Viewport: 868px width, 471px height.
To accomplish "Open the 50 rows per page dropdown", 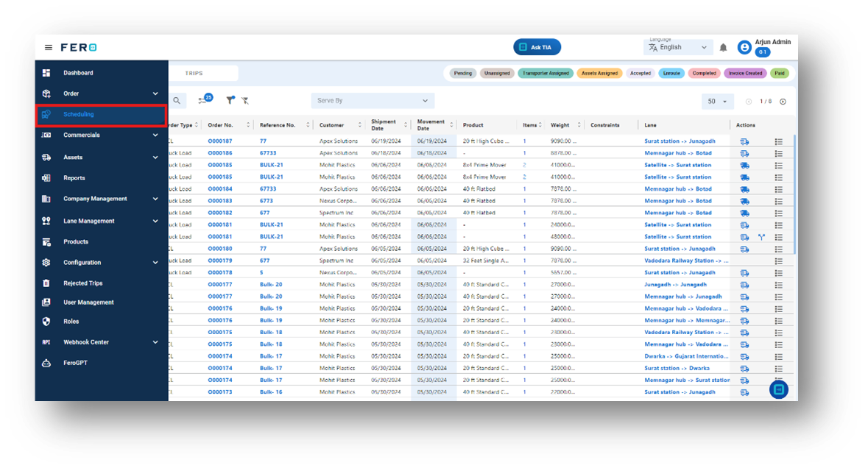I will click(x=717, y=102).
